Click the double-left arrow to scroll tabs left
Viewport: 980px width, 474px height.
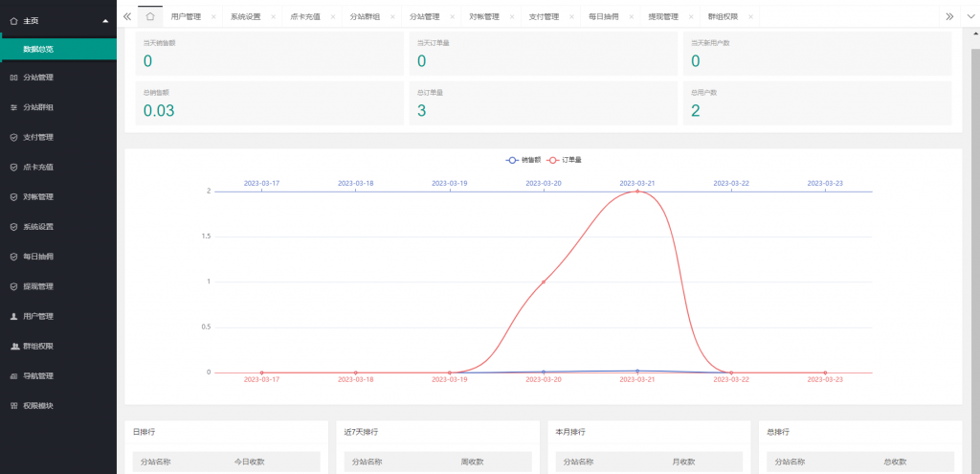[127, 16]
